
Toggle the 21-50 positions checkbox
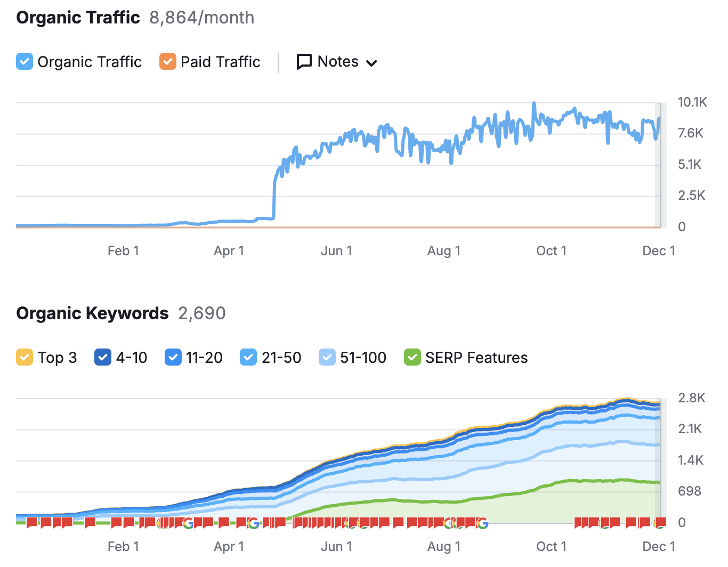(248, 358)
